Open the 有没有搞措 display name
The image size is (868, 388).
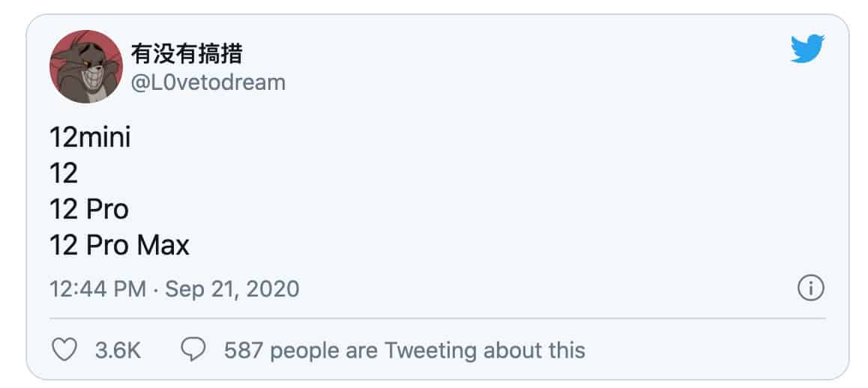coord(186,54)
